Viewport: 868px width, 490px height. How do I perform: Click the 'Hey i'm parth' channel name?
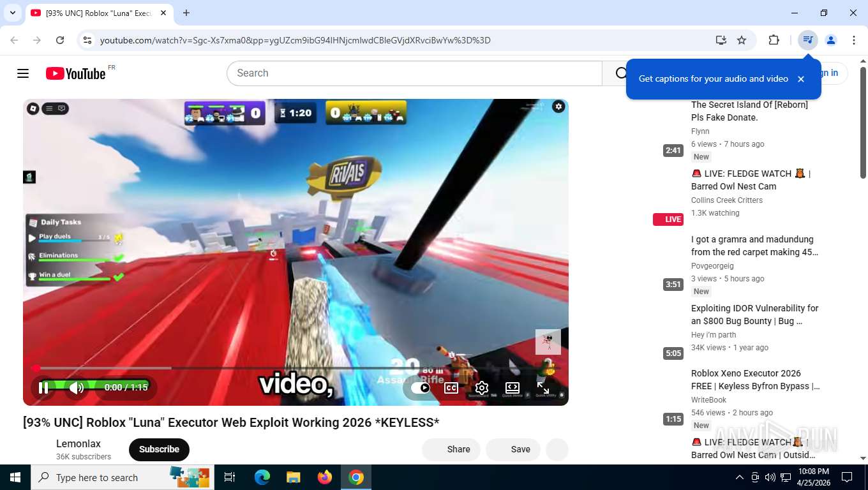714,335
